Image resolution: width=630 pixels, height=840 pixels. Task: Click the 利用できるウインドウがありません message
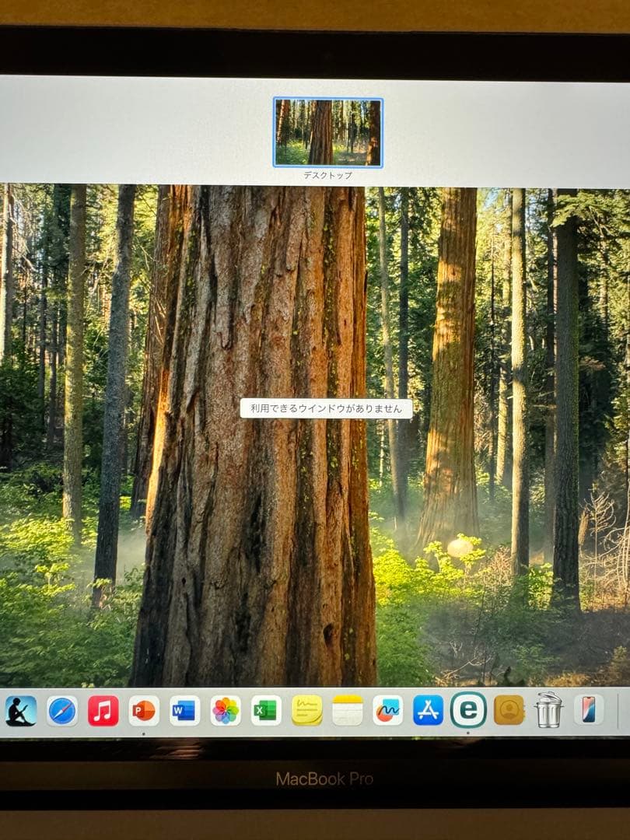[326, 408]
